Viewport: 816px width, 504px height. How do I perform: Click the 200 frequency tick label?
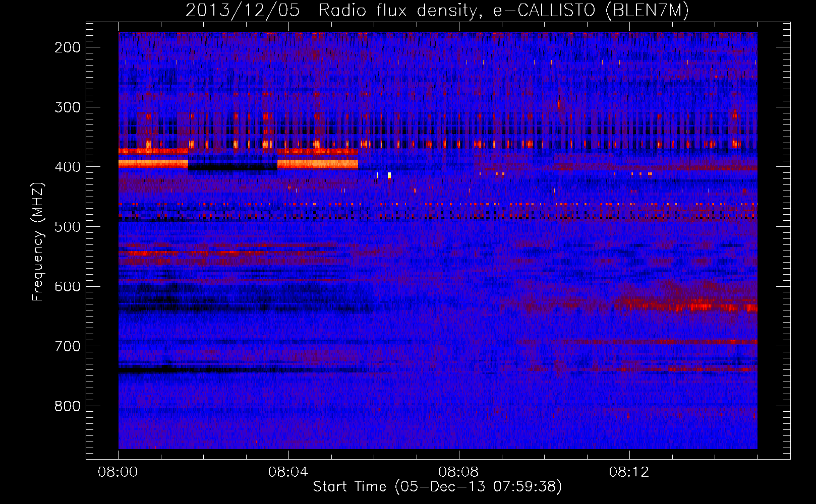pos(67,47)
